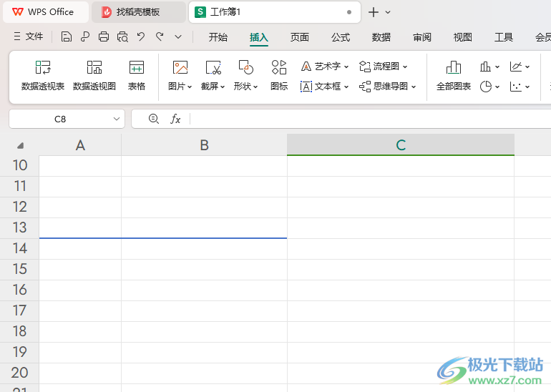Click the pie chart icon
This screenshot has height=392, width=551.
tap(486, 87)
